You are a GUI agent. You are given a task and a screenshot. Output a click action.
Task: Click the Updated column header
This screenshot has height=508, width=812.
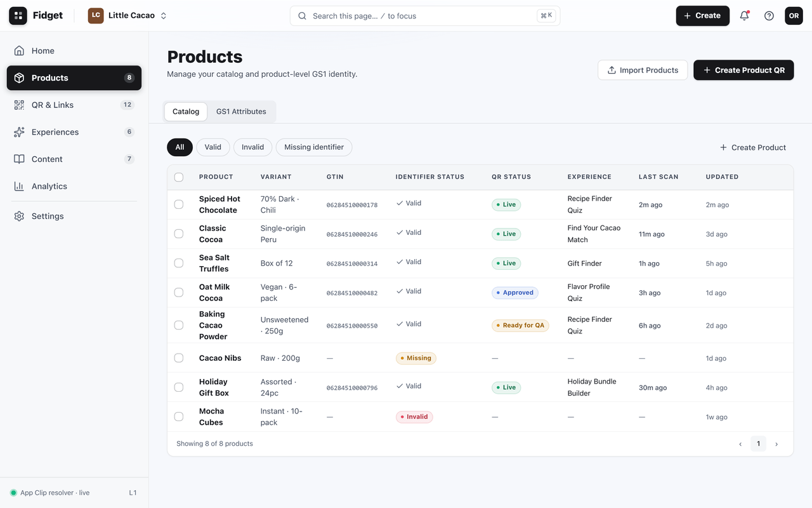tap(722, 177)
